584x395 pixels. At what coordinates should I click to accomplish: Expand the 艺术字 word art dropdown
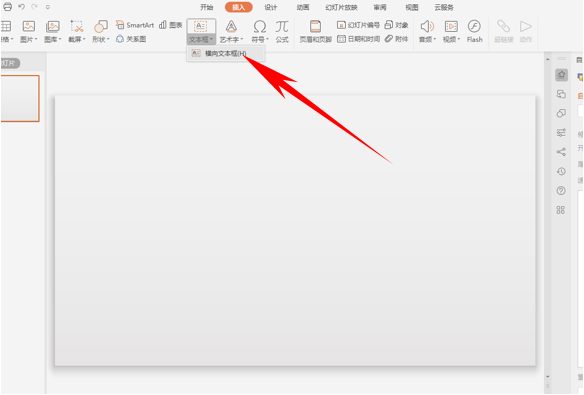click(x=231, y=31)
